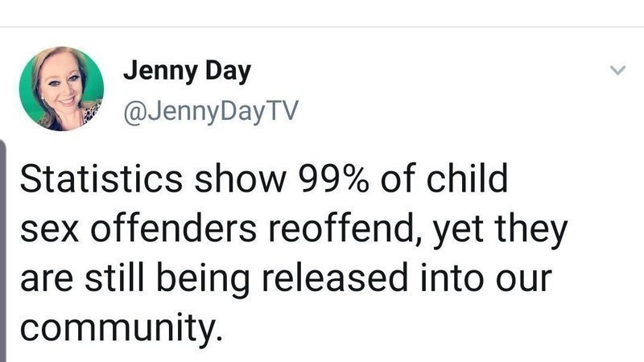
Task: Open the tweet options chevron menu
Action: click(617, 70)
